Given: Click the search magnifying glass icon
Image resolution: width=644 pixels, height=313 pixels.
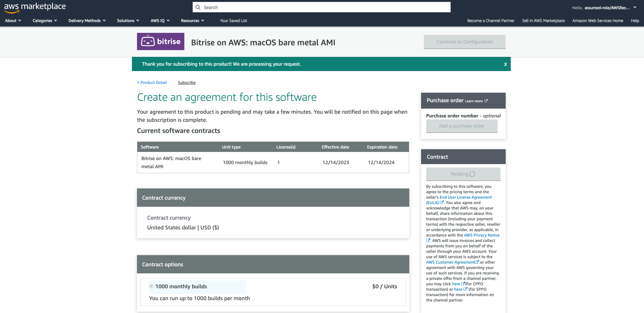Looking at the screenshot, I should (x=198, y=7).
